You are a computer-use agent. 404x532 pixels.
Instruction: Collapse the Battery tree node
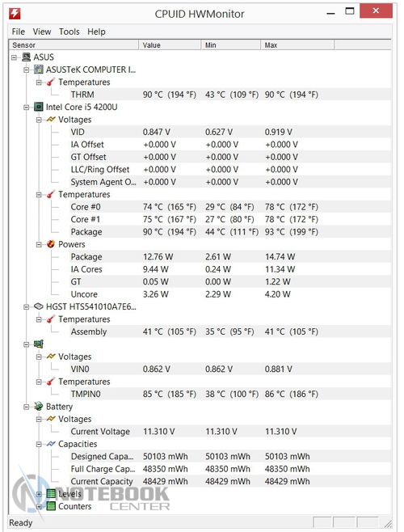26,407
